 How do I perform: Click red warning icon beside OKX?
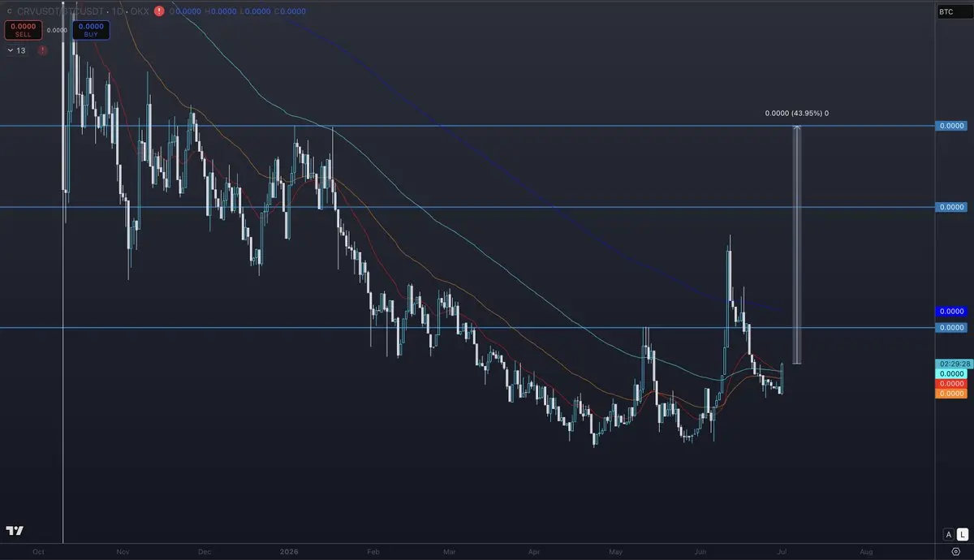(159, 11)
